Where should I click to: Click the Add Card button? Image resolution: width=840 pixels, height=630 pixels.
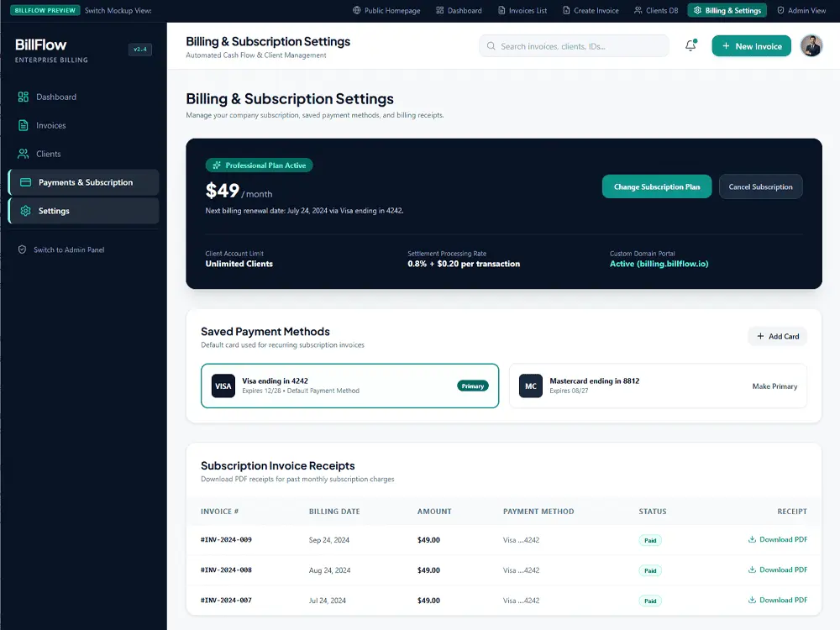pos(777,336)
